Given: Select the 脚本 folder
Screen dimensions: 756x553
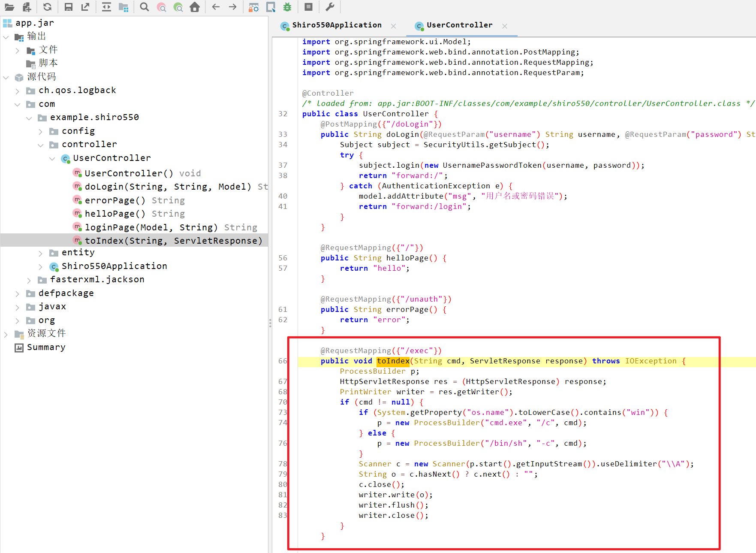Looking at the screenshot, I should coord(48,63).
